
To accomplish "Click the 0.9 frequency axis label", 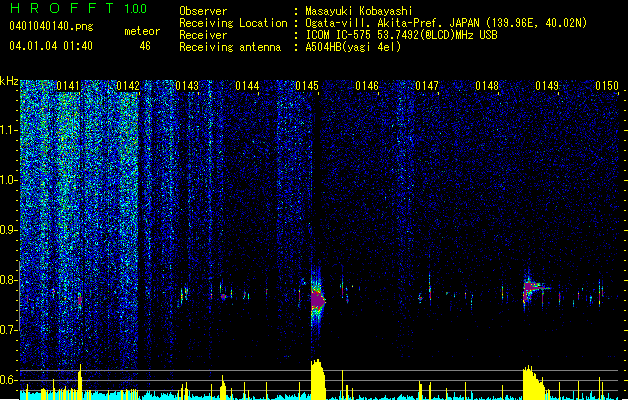I will (x=8, y=230).
